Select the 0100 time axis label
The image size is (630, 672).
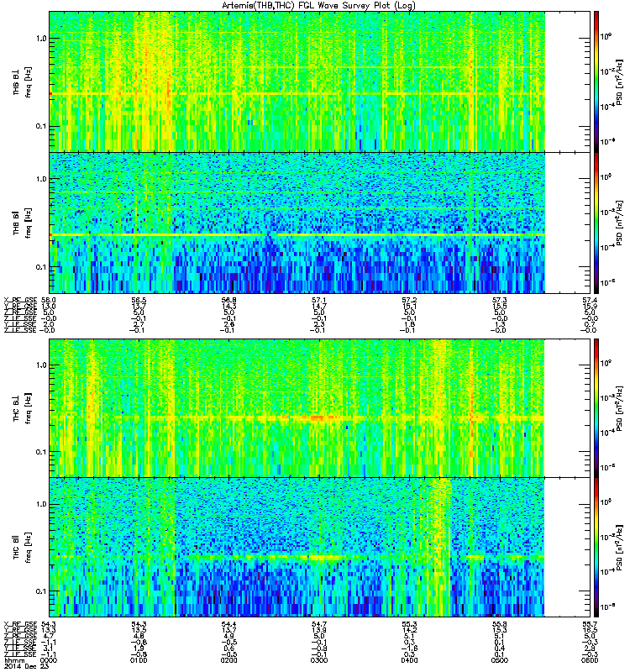(139, 660)
